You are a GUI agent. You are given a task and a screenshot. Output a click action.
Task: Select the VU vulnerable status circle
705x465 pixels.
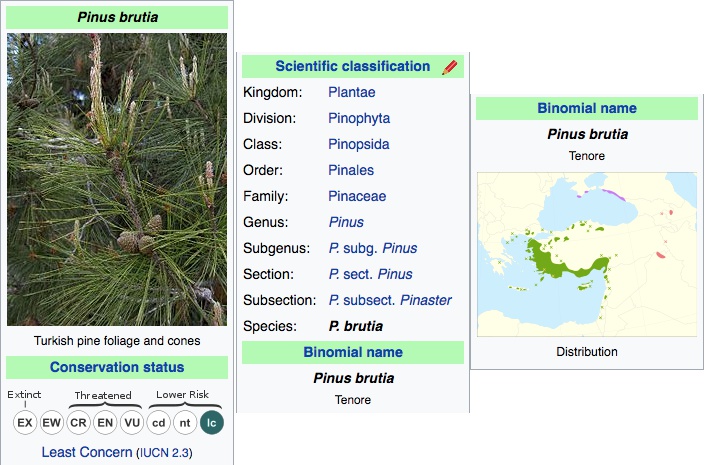click(x=132, y=423)
